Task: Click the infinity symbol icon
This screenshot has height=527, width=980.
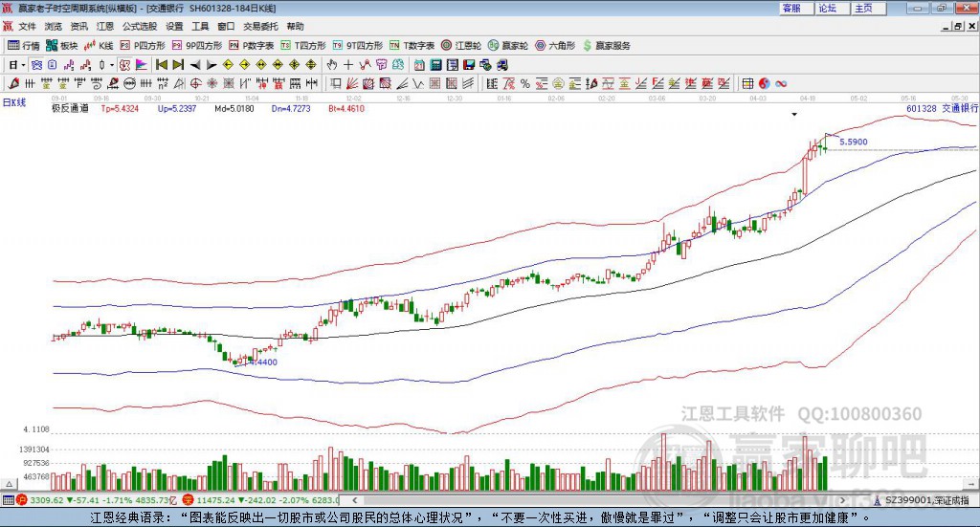Action: click(x=781, y=83)
